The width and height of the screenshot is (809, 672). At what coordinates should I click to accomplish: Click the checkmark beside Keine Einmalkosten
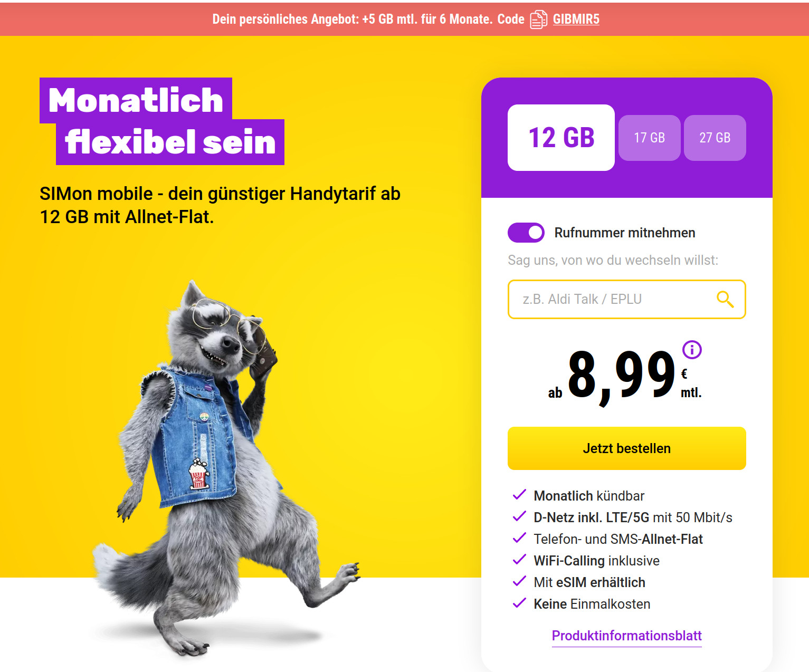(519, 603)
